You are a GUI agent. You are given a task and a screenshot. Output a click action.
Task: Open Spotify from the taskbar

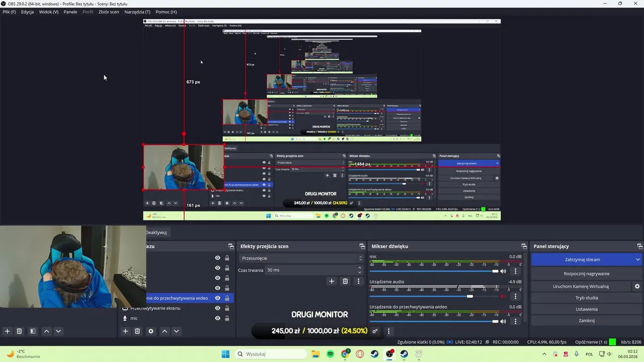click(x=330, y=354)
